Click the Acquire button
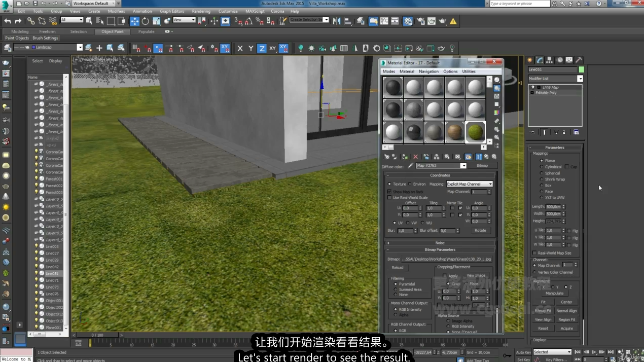This screenshot has height=362, width=644. [566, 329]
